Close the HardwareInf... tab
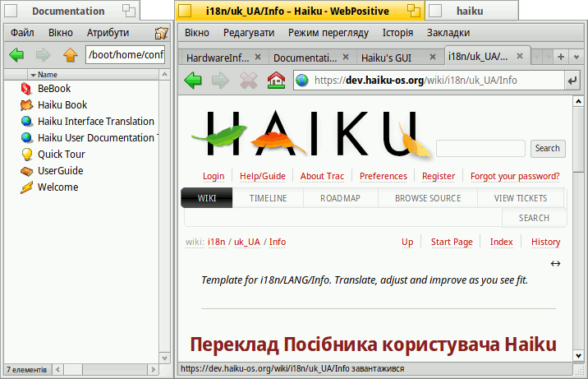The width and height of the screenshot is (588, 379). (258, 57)
